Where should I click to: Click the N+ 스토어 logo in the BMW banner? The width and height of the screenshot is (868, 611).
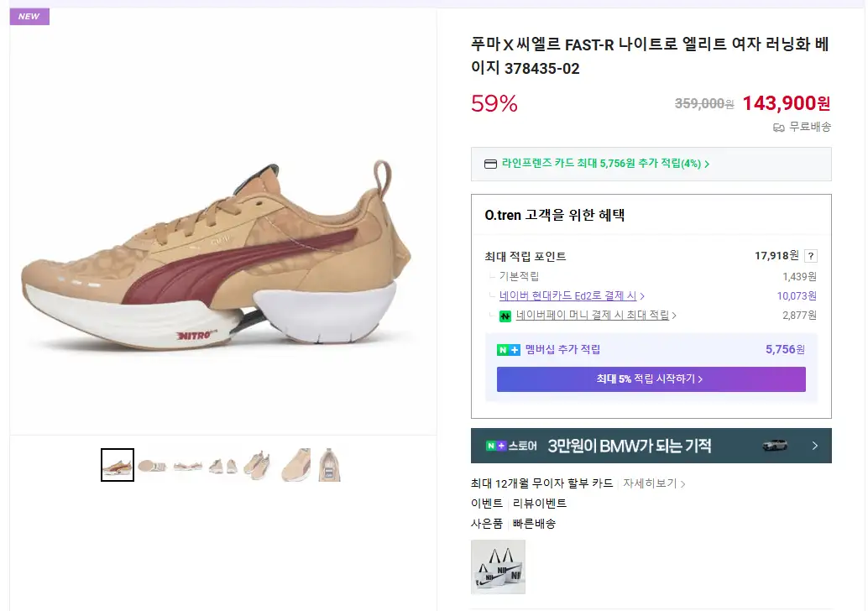click(510, 446)
